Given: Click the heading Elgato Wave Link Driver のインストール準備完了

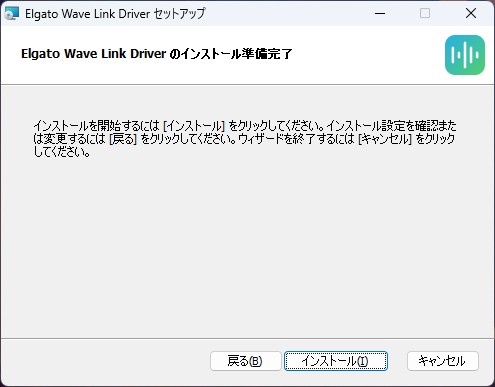Looking at the screenshot, I should 157,54.
